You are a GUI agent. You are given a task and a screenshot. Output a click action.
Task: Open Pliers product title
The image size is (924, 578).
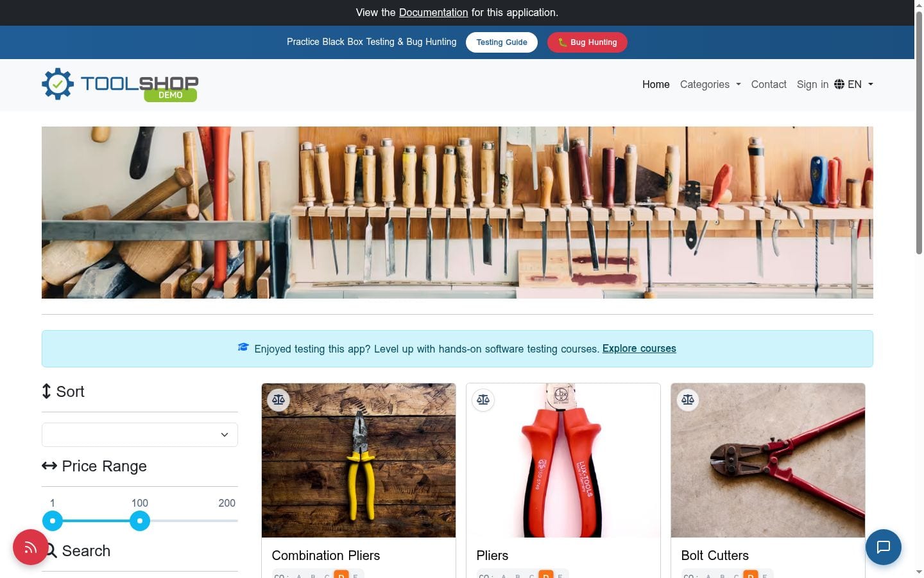pyautogui.click(x=492, y=556)
